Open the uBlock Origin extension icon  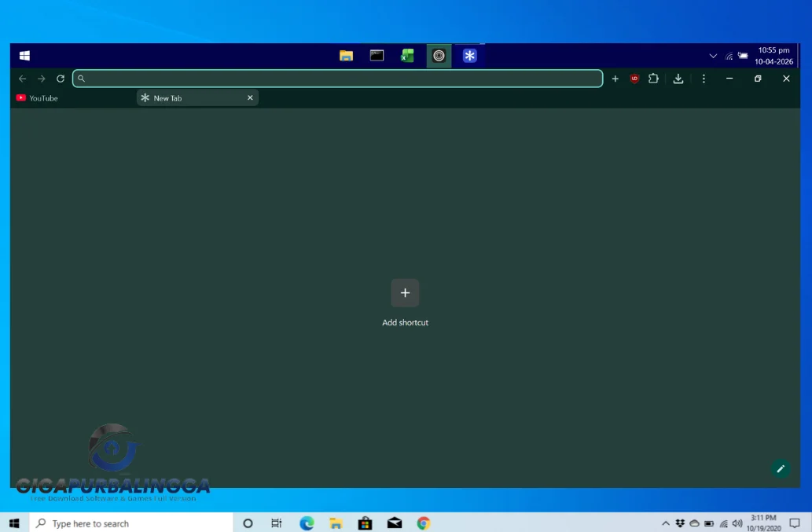point(634,79)
